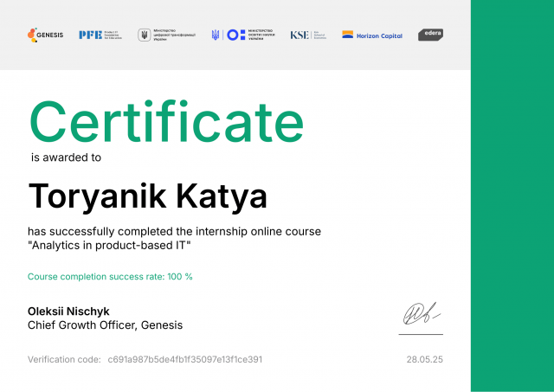Click the KSE logo
Screen dimensions: 554x392
click(x=308, y=35)
